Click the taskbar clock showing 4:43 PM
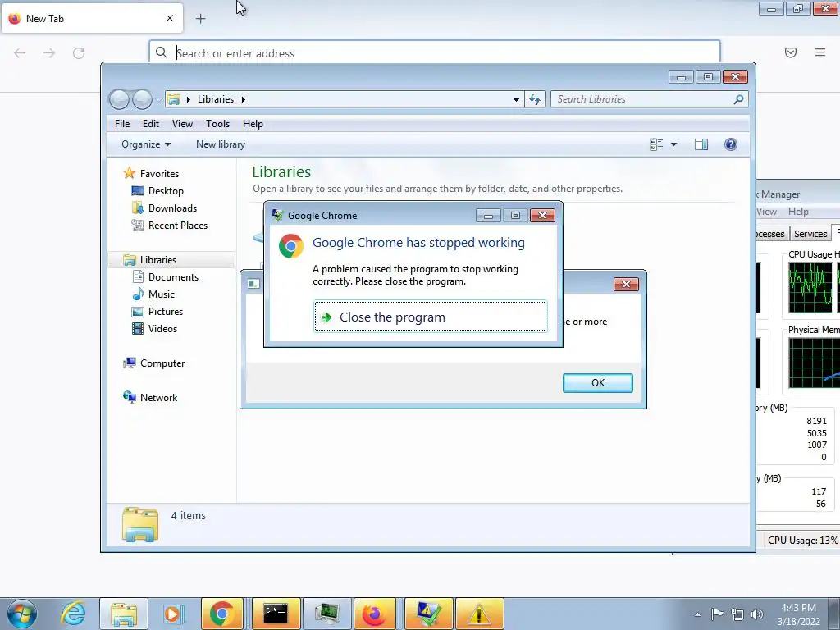The height and width of the screenshot is (630, 840). (798, 614)
